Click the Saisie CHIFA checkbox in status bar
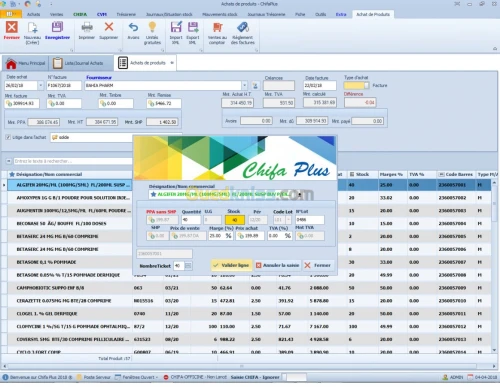Viewport: 500px width, 387px height. (x=283, y=377)
